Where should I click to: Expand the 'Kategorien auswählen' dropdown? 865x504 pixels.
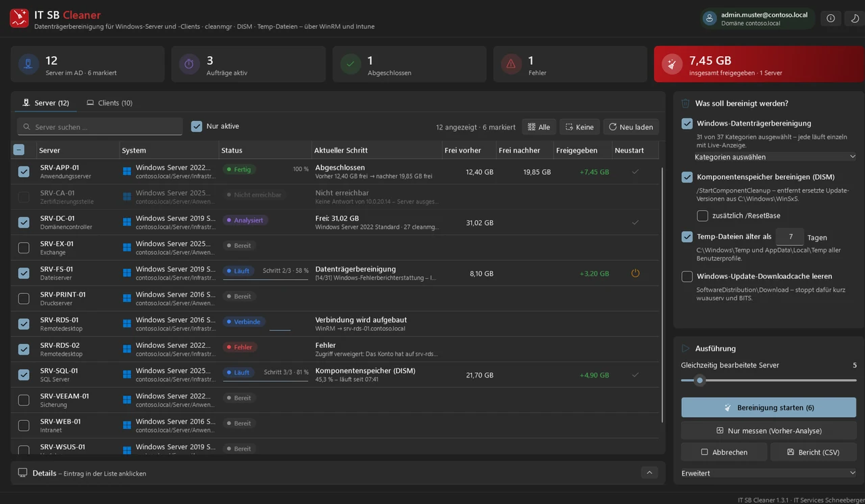[775, 157]
